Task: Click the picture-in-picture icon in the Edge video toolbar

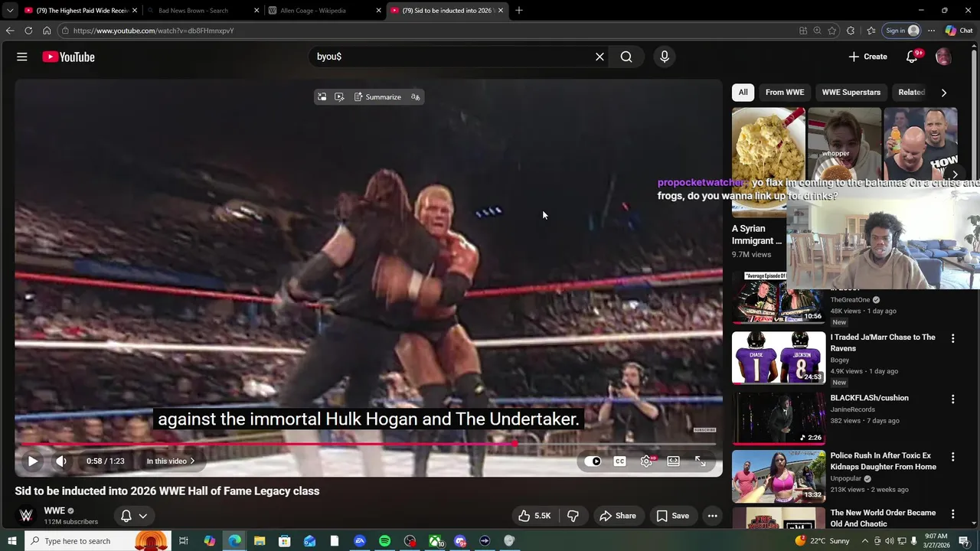Action: tap(322, 97)
